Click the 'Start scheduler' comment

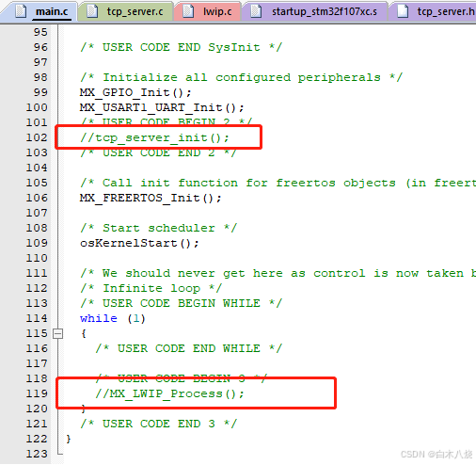[159, 228]
